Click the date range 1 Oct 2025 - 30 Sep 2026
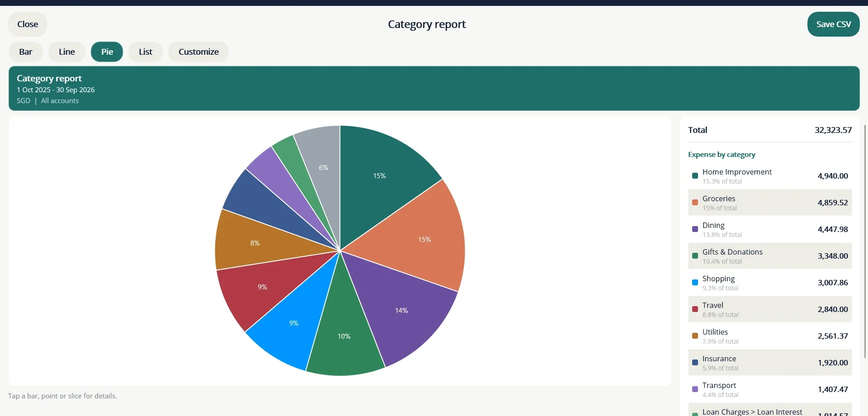The image size is (868, 416). pyautogui.click(x=56, y=90)
